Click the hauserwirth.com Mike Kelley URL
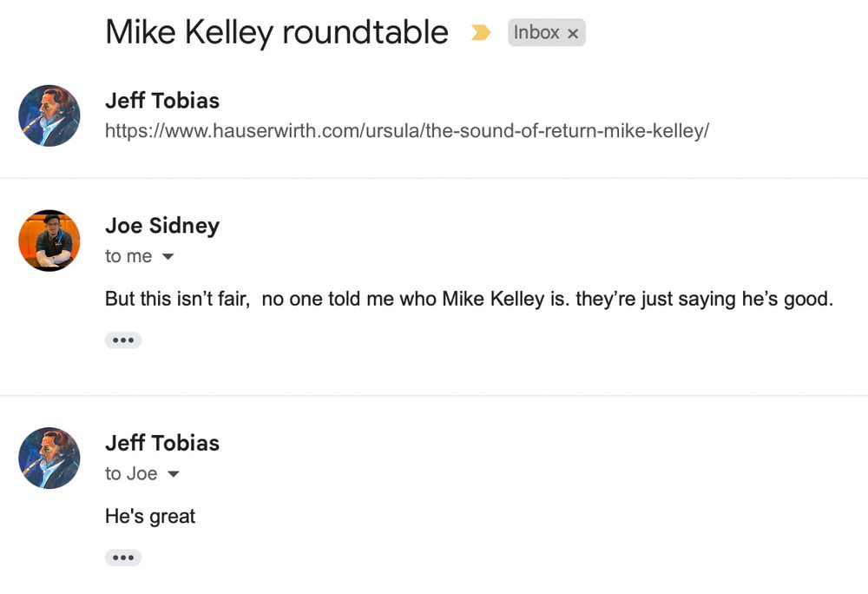 click(x=407, y=132)
